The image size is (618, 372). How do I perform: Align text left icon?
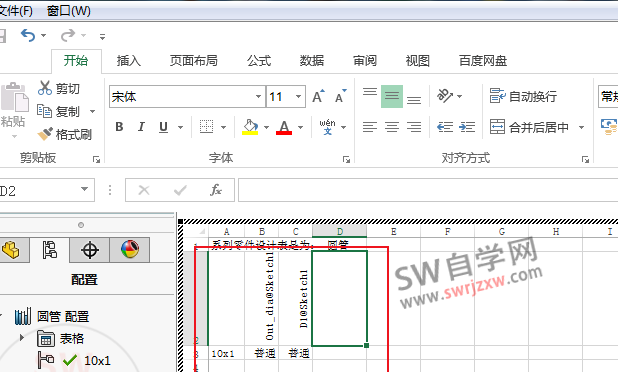(x=370, y=127)
